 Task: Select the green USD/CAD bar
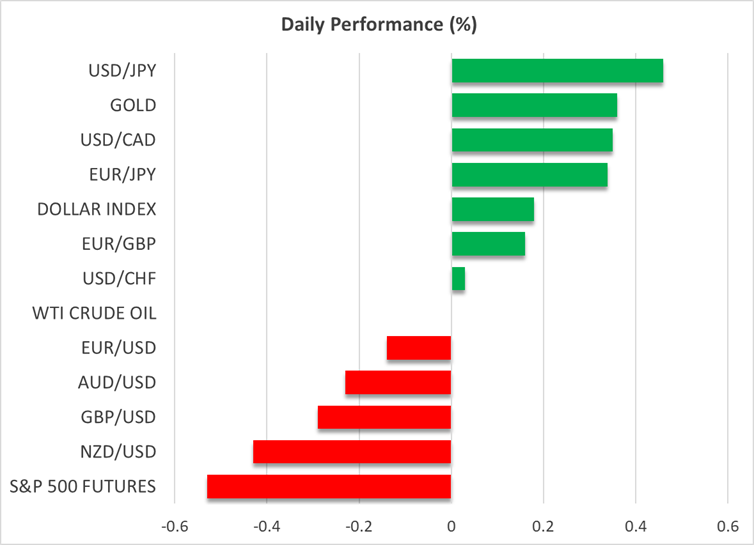532,140
